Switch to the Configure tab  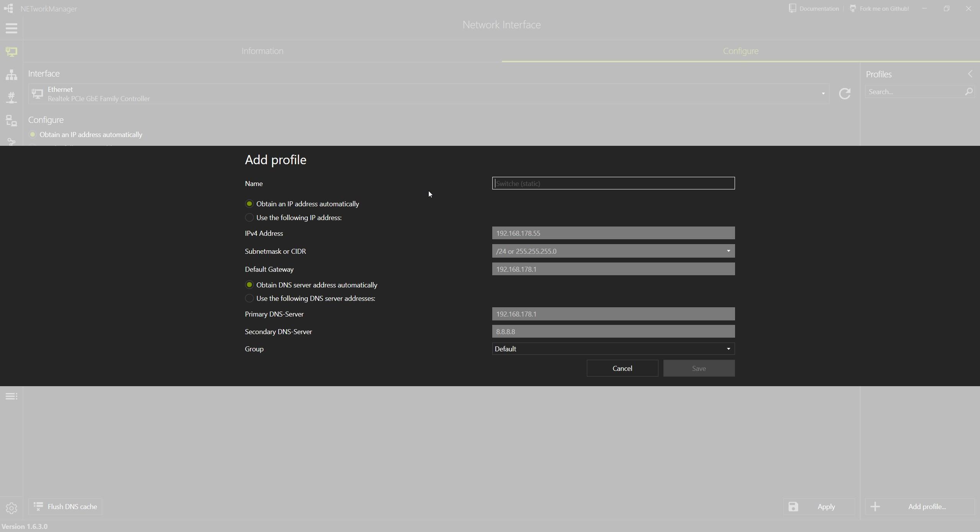click(740, 51)
